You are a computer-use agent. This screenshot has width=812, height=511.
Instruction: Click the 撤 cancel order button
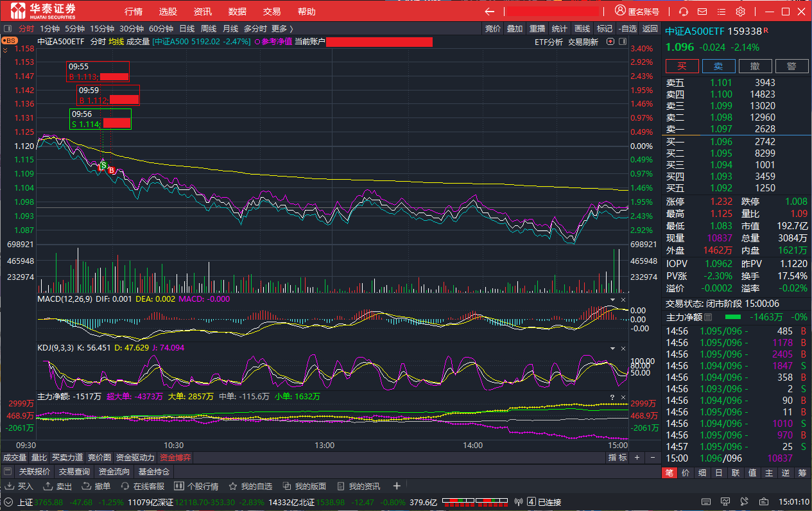coord(755,66)
